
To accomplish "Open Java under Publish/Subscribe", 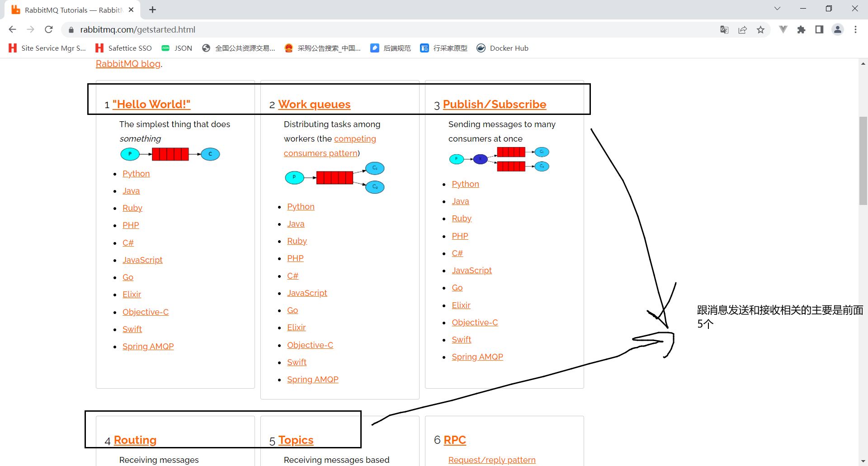I will click(x=460, y=201).
